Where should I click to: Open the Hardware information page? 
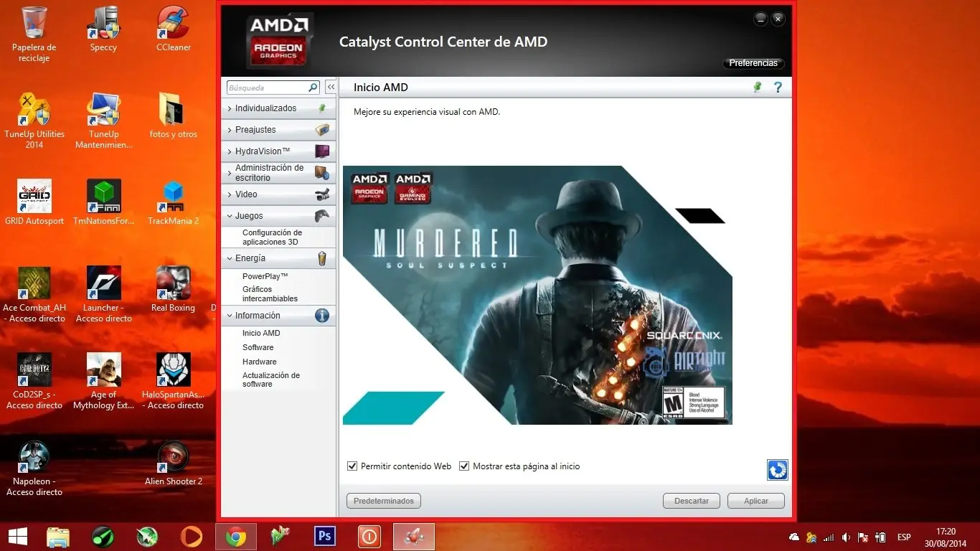(259, 362)
